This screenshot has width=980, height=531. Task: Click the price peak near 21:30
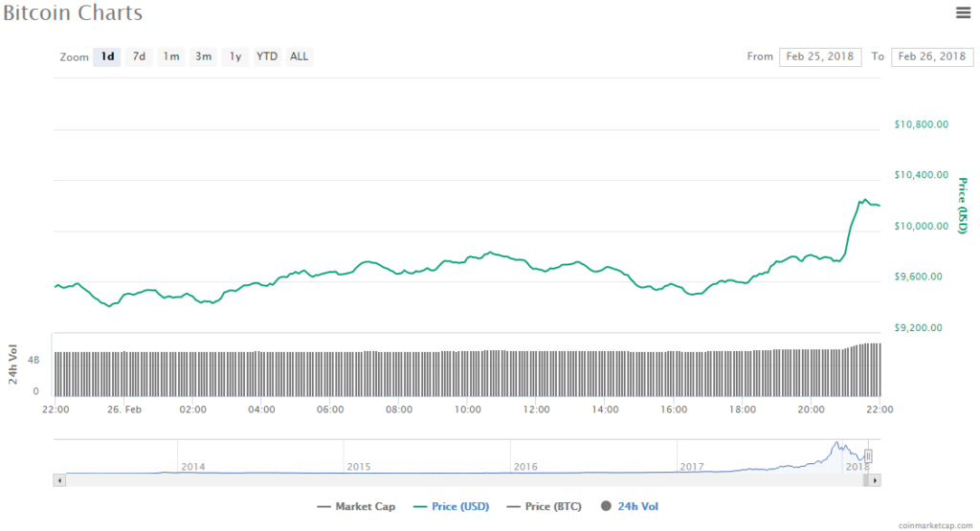(864, 200)
